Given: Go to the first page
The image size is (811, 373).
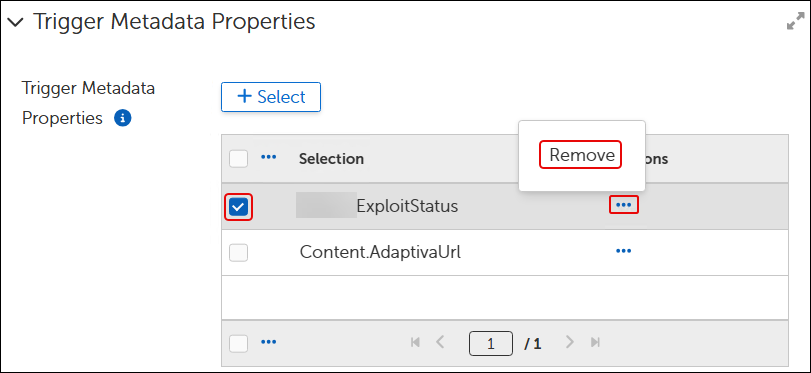Looking at the screenshot, I should 415,342.
